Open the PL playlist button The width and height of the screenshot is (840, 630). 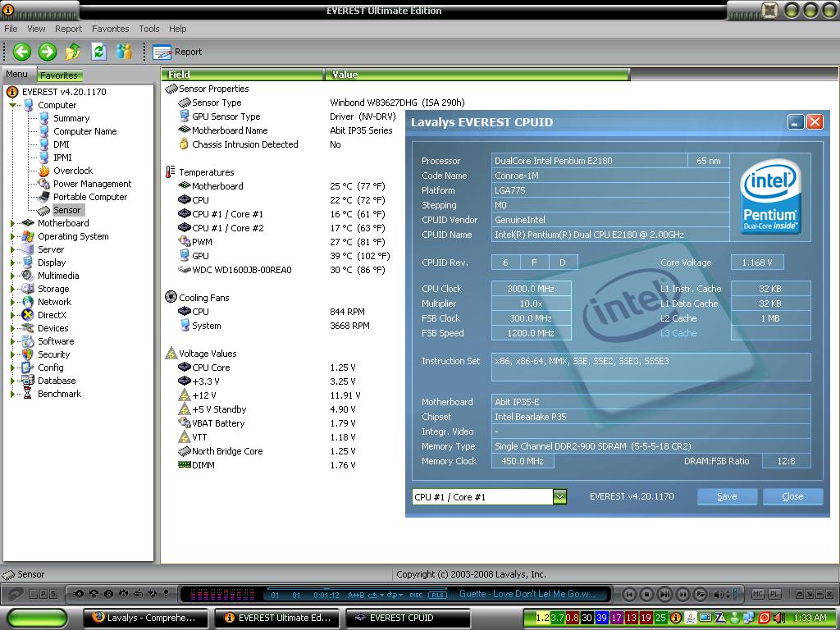(x=774, y=594)
